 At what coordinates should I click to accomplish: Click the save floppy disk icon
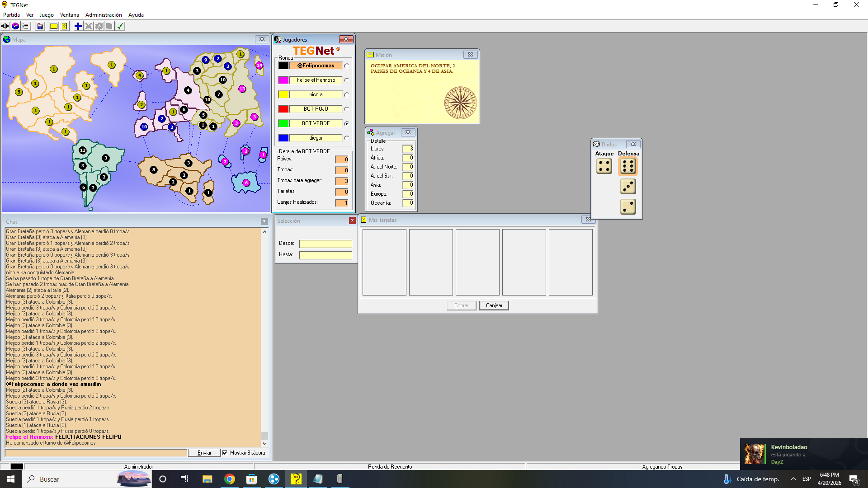[40, 26]
